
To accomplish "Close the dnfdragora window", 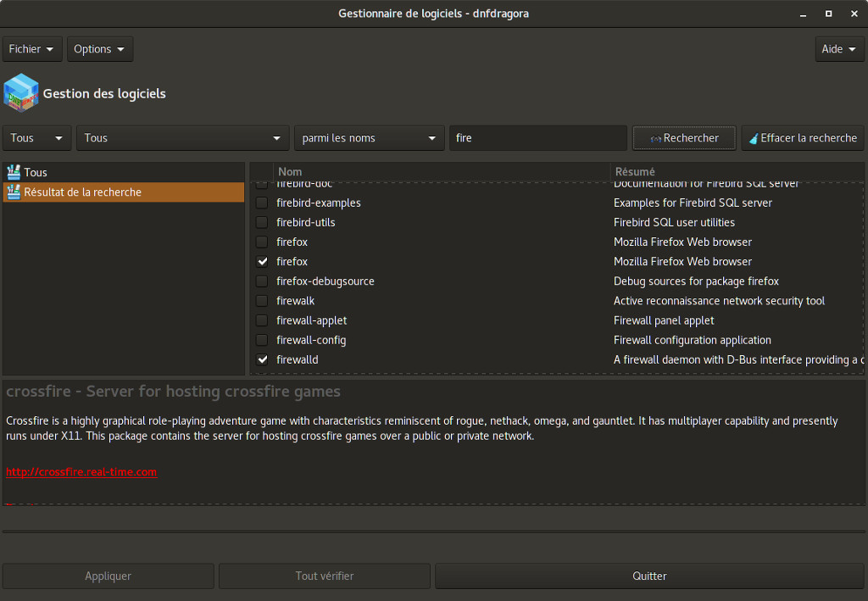I will pyautogui.click(x=853, y=13).
